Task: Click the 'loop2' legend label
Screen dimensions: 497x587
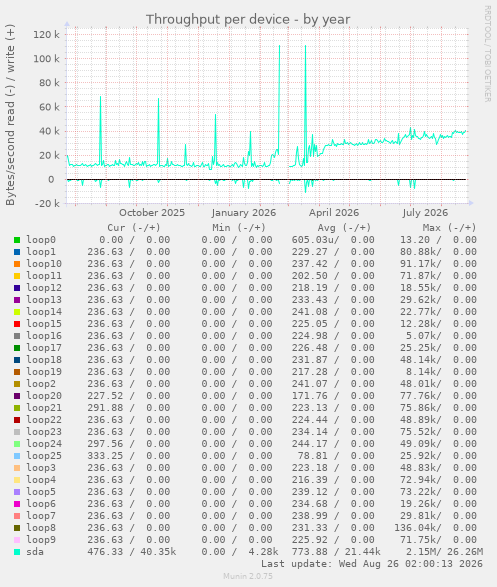Action: (41, 384)
